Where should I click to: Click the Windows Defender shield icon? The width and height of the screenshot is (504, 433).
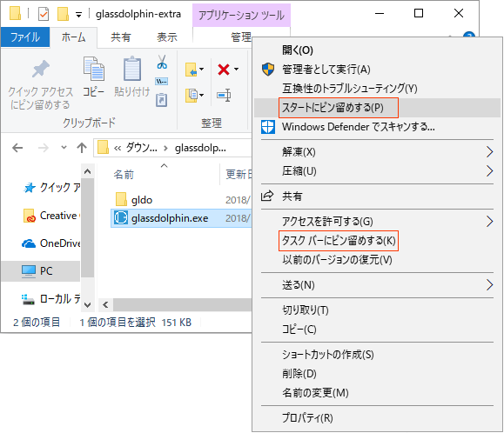point(268,127)
